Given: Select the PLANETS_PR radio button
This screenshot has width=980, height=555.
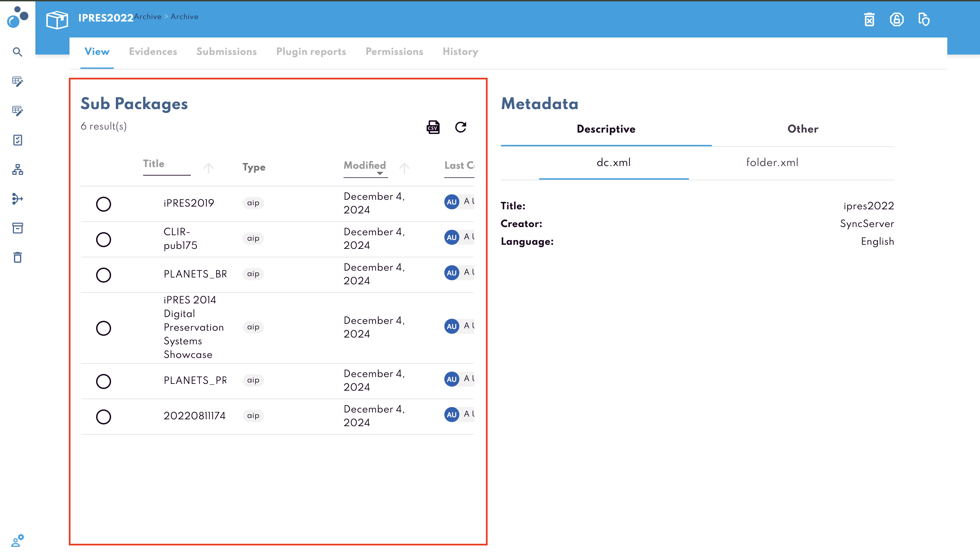Looking at the screenshot, I should (x=104, y=381).
